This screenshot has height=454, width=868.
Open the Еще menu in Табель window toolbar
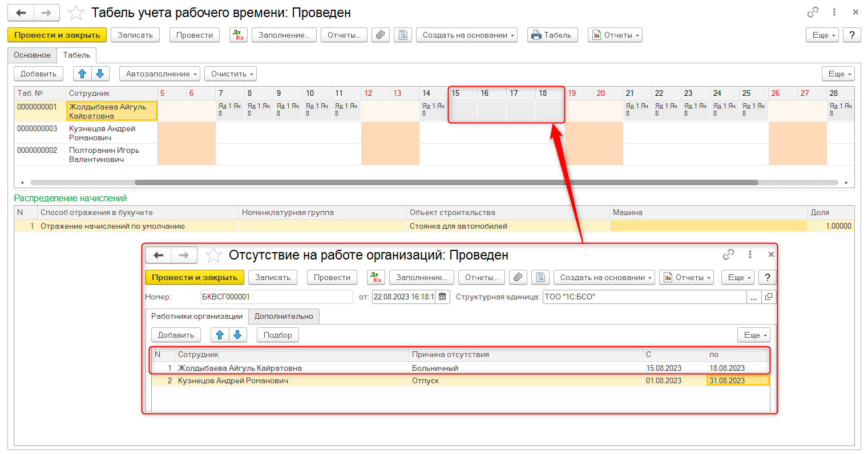coord(822,35)
